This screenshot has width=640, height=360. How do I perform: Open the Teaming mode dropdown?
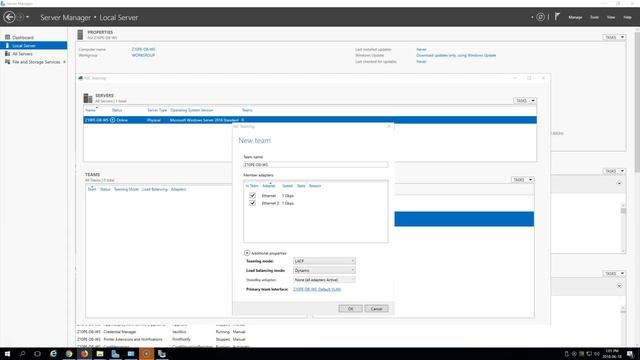point(324,261)
